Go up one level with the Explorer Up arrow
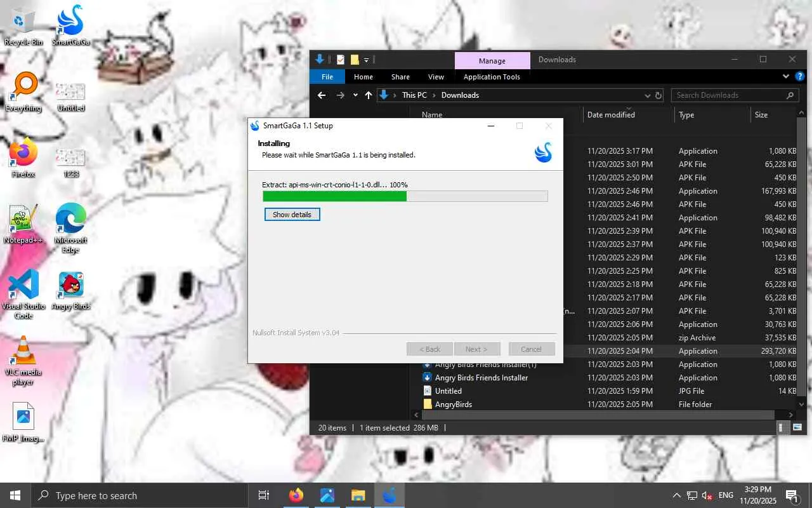The height and width of the screenshot is (508, 812). click(x=368, y=95)
